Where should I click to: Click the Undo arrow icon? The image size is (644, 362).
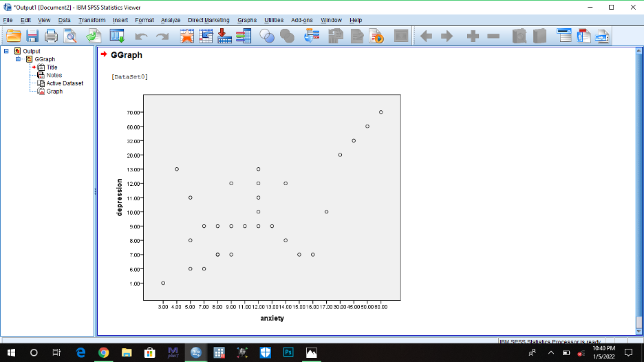coord(141,36)
